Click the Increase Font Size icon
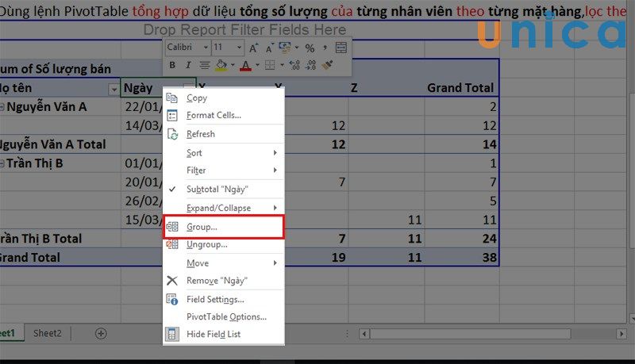Screen dimensions: 635x364 (253, 48)
